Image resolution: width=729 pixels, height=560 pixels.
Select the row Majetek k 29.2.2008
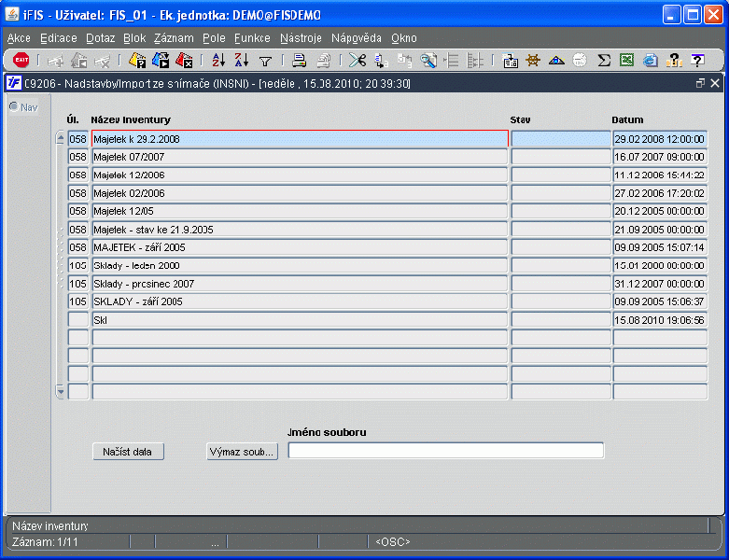pos(300,139)
